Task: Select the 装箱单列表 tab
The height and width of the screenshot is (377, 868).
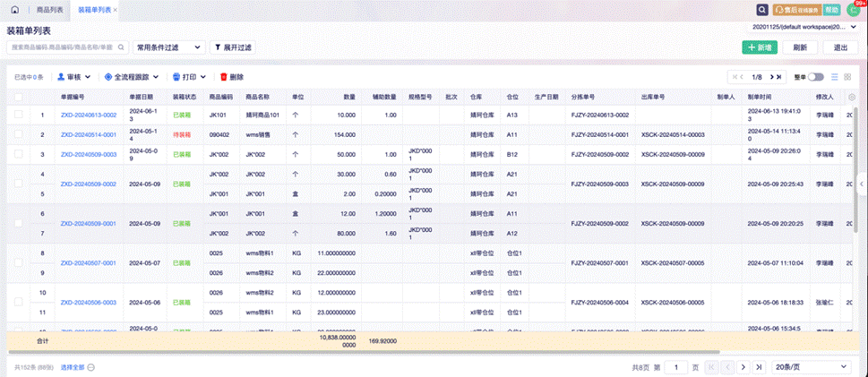Action: pyautogui.click(x=94, y=11)
